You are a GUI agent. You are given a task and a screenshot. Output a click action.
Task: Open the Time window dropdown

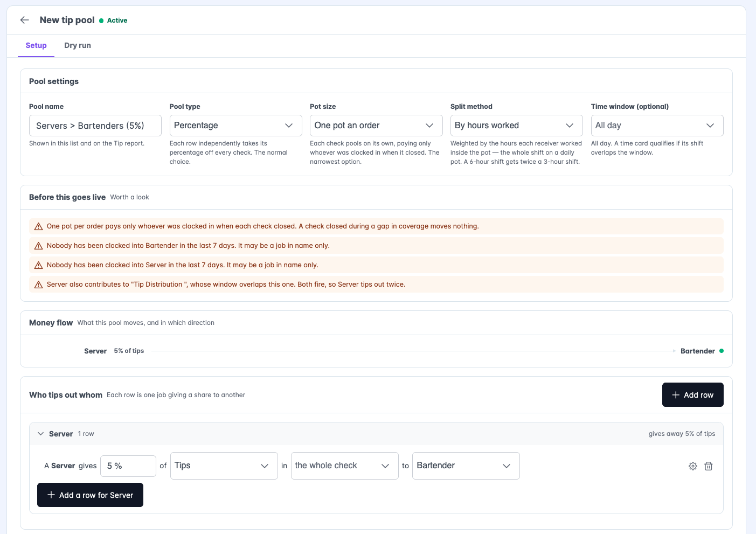coord(657,126)
